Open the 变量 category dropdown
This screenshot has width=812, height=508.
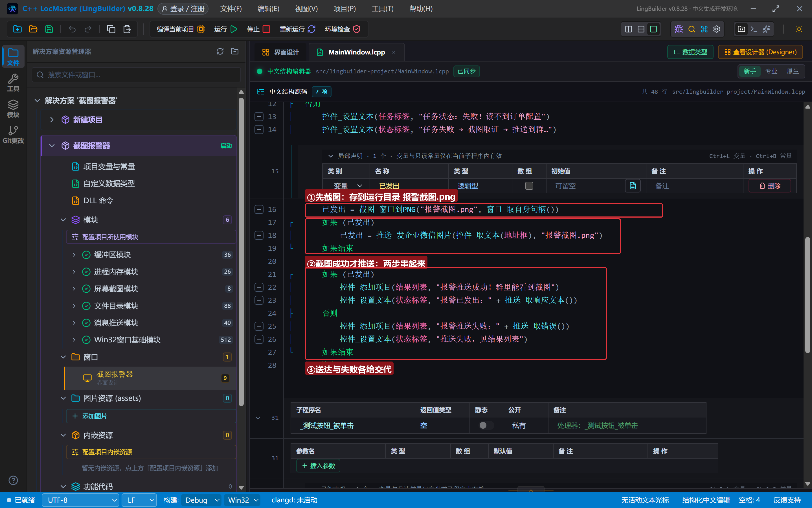tap(347, 186)
